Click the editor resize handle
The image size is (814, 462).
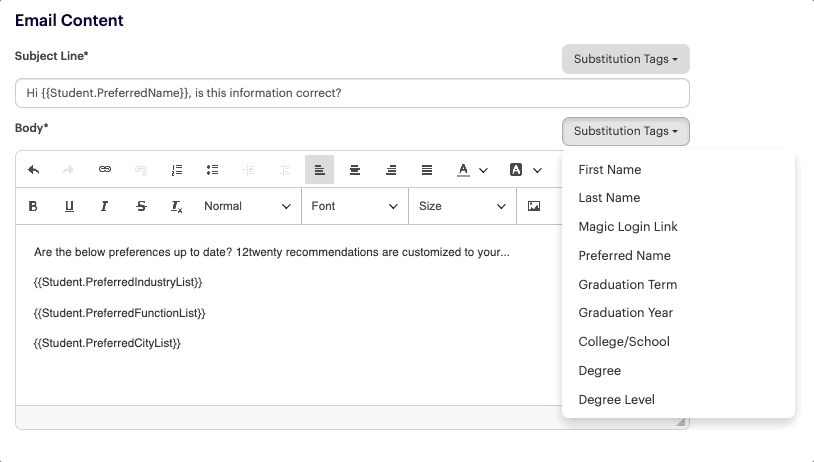681,422
